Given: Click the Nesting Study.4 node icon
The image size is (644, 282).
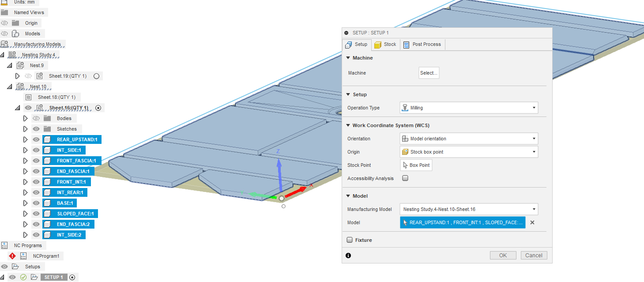Looking at the screenshot, I should click(x=12, y=55).
